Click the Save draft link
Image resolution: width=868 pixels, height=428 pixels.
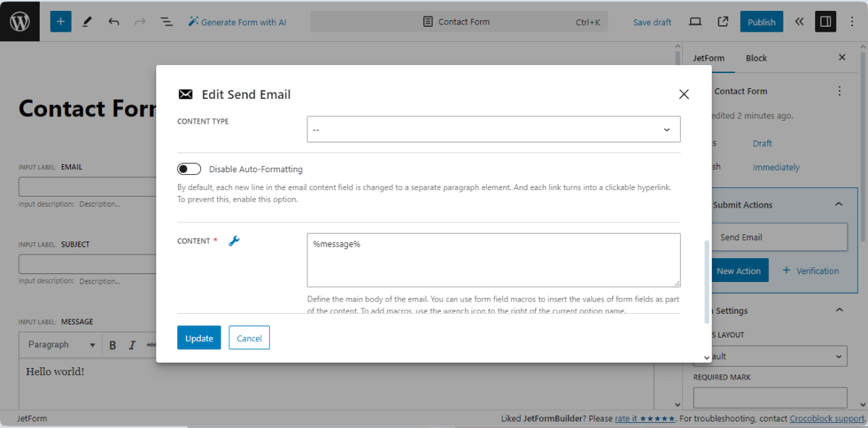pyautogui.click(x=652, y=22)
